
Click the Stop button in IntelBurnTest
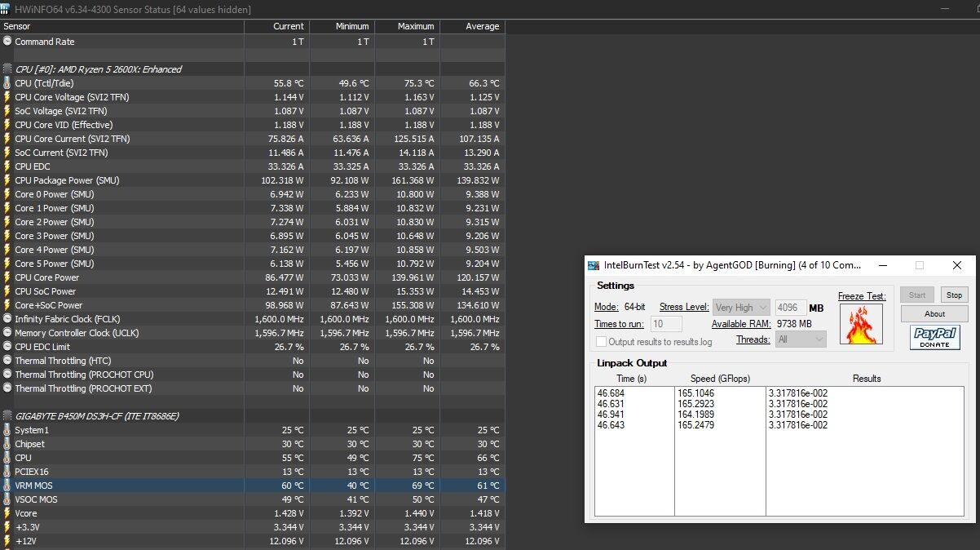click(954, 295)
